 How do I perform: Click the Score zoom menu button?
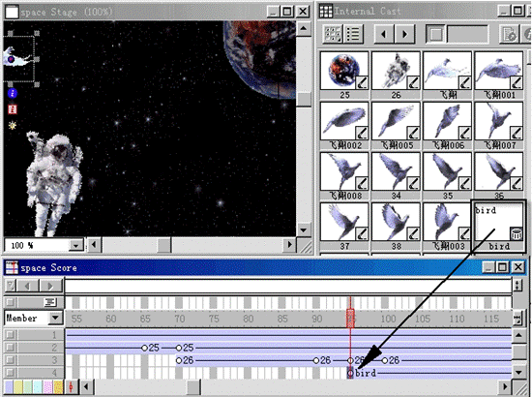[518, 319]
